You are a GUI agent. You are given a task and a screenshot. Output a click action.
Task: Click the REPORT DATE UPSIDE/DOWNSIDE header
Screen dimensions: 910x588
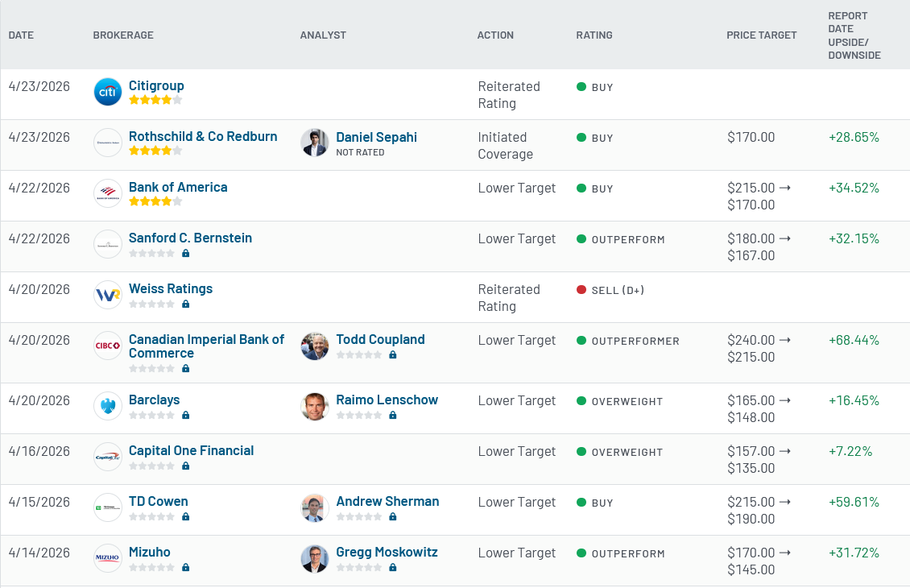click(854, 35)
